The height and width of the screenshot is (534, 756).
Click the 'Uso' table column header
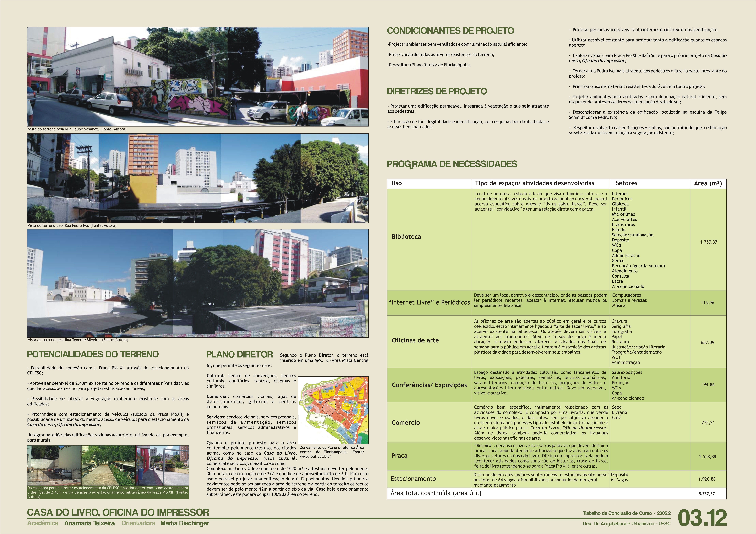(396, 183)
